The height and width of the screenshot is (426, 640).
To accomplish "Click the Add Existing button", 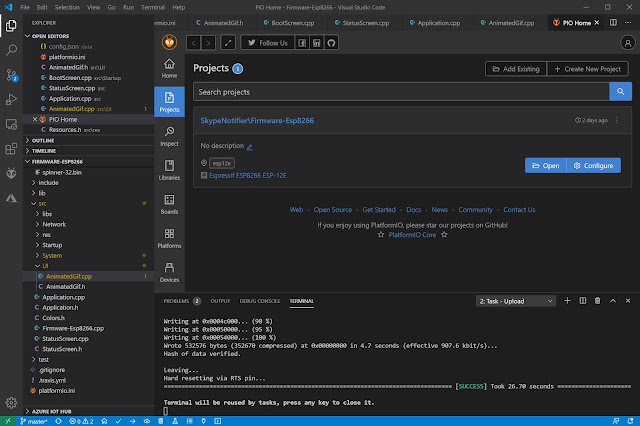I will coord(516,69).
